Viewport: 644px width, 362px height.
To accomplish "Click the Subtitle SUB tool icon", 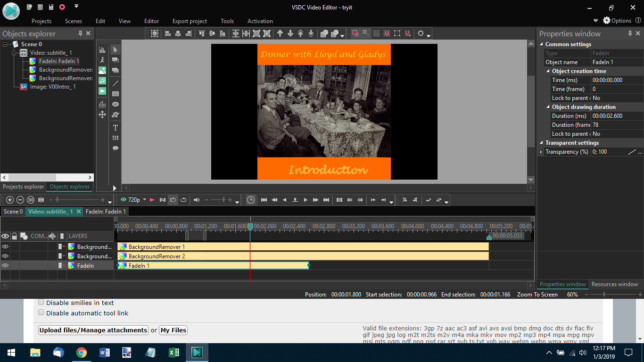I will [x=115, y=138].
